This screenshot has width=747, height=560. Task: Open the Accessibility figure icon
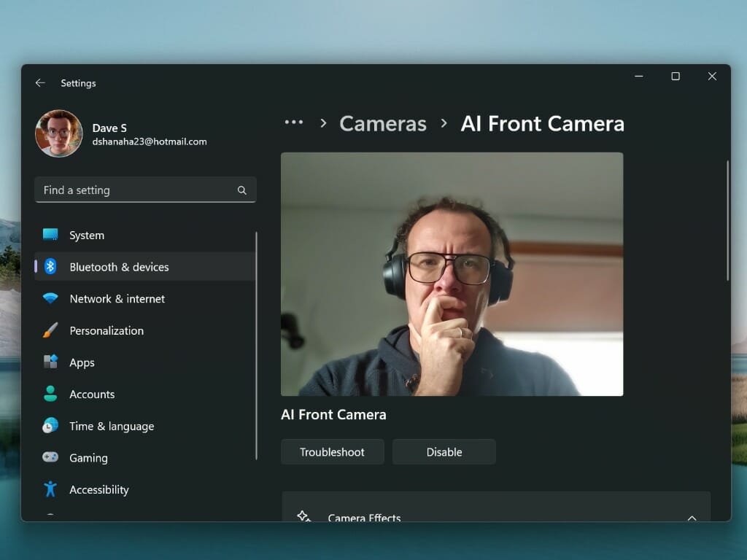(50, 489)
